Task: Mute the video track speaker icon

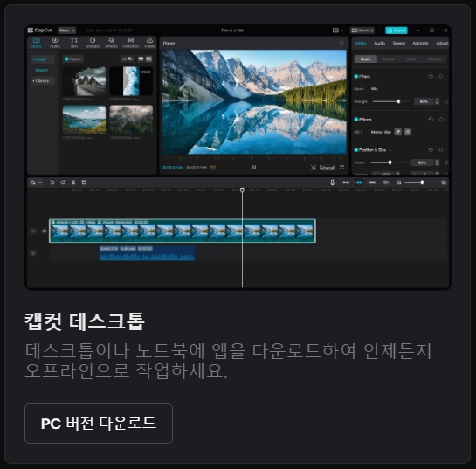Action: click(44, 231)
